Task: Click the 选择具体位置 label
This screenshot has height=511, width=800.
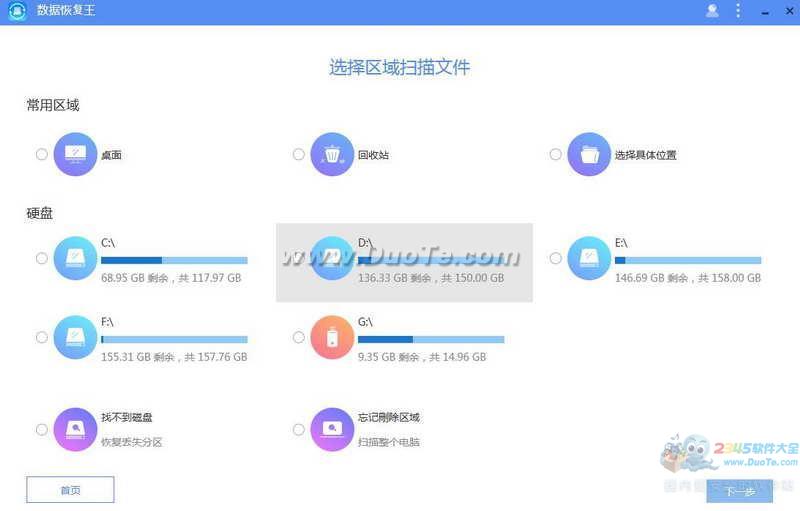Action: (646, 155)
